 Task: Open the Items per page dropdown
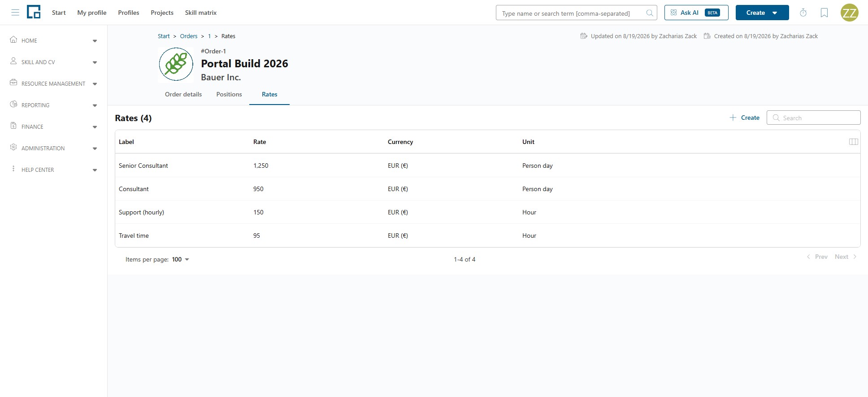click(x=181, y=259)
